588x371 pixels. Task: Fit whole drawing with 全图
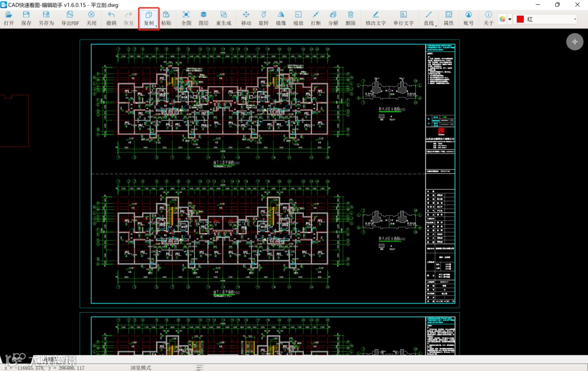186,19
